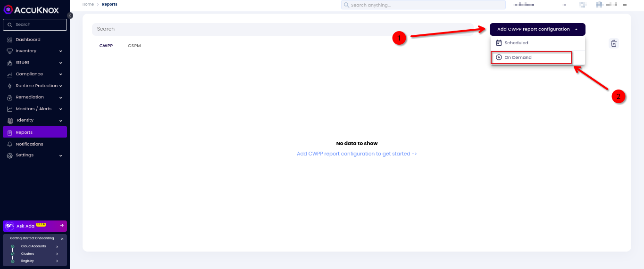Open Add CWPP report configuration dropdown
The width and height of the screenshot is (644, 269).
point(537,29)
